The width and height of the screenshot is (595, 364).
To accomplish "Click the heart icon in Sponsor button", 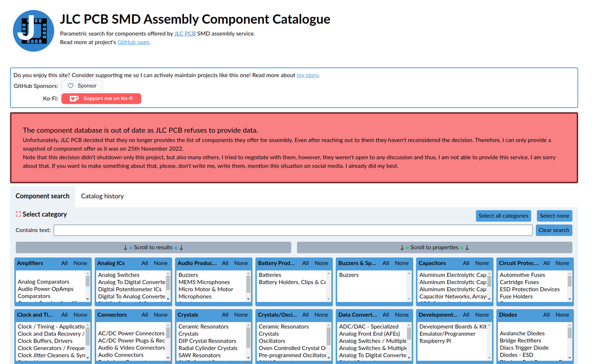I will coord(70,86).
